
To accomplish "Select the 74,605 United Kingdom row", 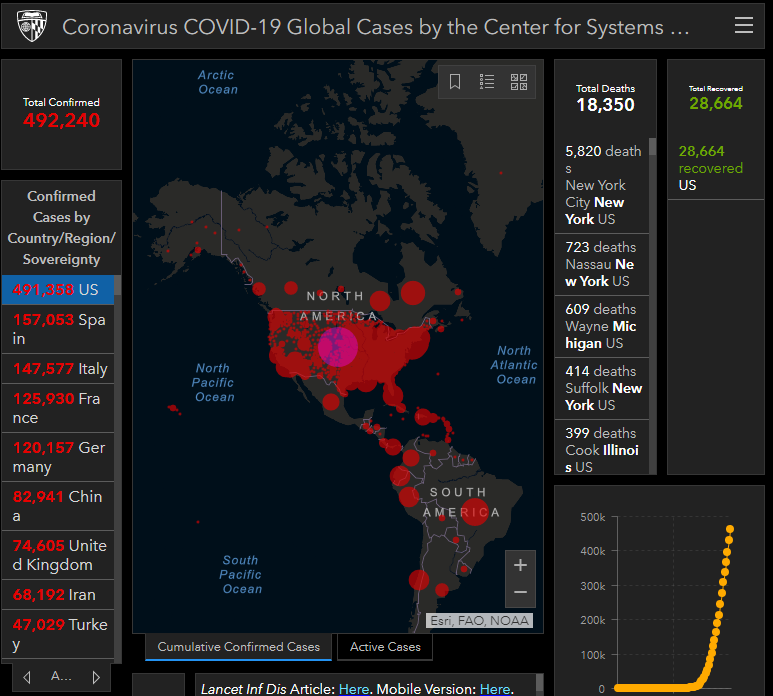I will (x=58, y=555).
